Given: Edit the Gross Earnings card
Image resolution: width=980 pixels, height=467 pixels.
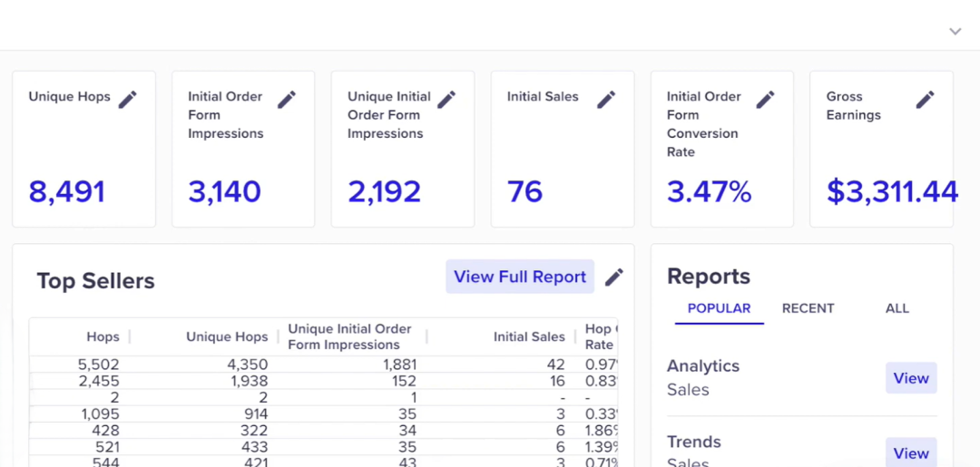Looking at the screenshot, I should [x=925, y=100].
